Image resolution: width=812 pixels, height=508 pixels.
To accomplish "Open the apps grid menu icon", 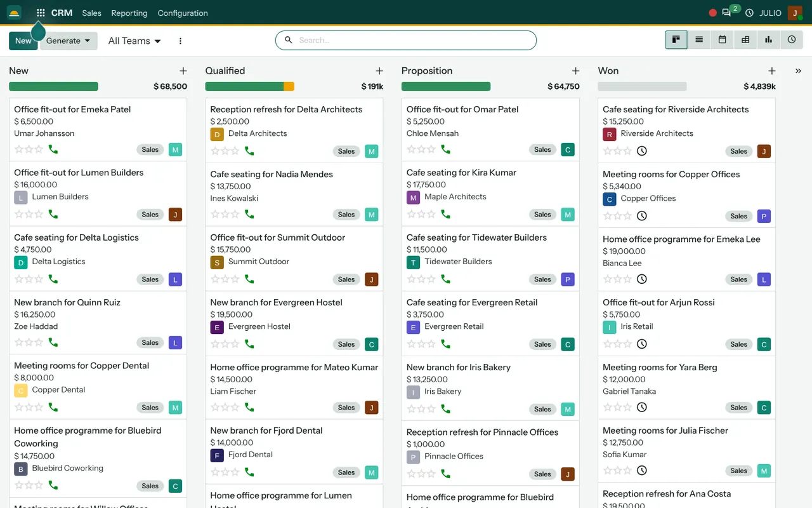I will point(41,13).
